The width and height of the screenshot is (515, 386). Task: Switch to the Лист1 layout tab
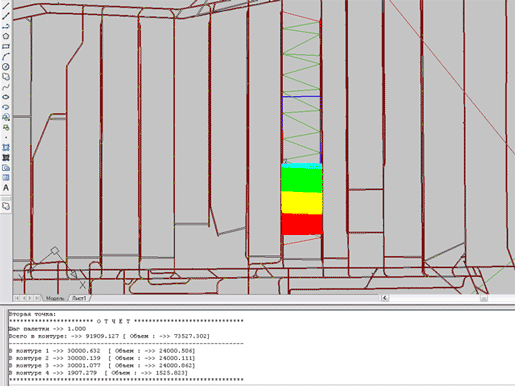point(79,298)
